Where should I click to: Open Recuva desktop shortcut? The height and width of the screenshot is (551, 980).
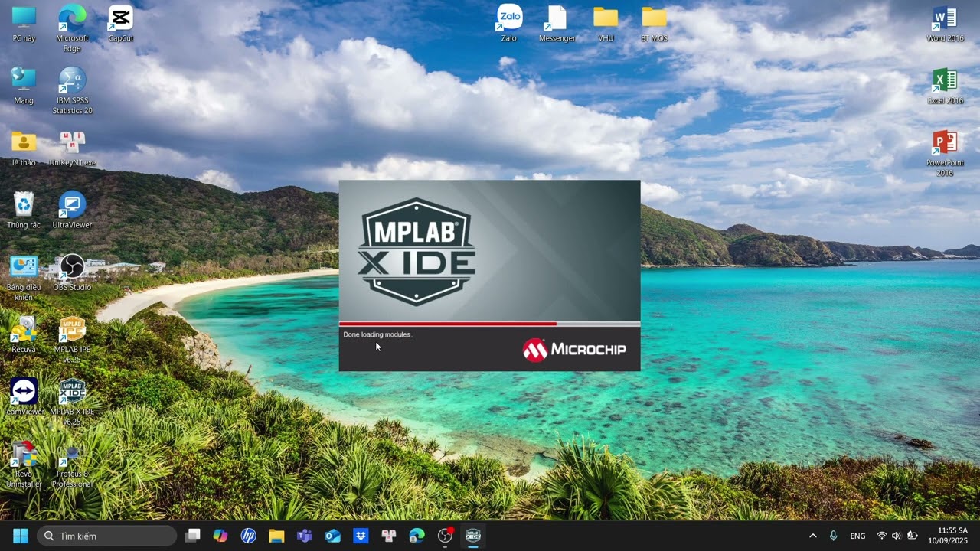point(24,334)
